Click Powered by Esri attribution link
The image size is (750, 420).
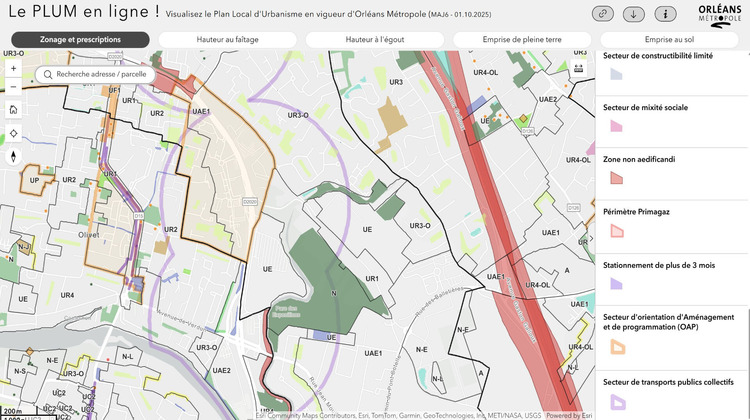point(569,415)
